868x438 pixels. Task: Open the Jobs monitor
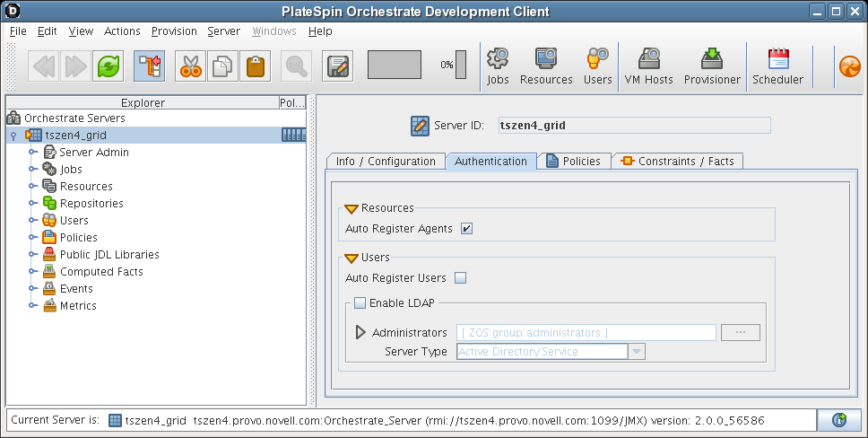tap(498, 66)
